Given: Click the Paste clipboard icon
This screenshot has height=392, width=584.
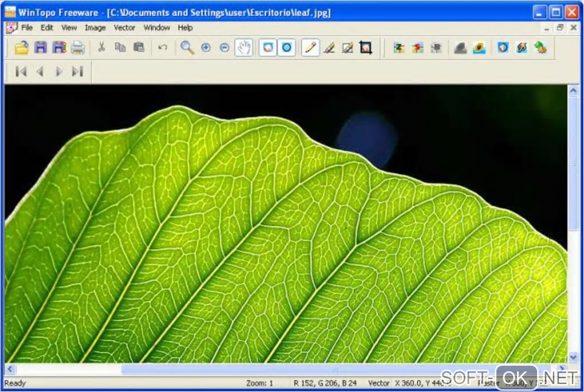Looking at the screenshot, I should click(139, 47).
